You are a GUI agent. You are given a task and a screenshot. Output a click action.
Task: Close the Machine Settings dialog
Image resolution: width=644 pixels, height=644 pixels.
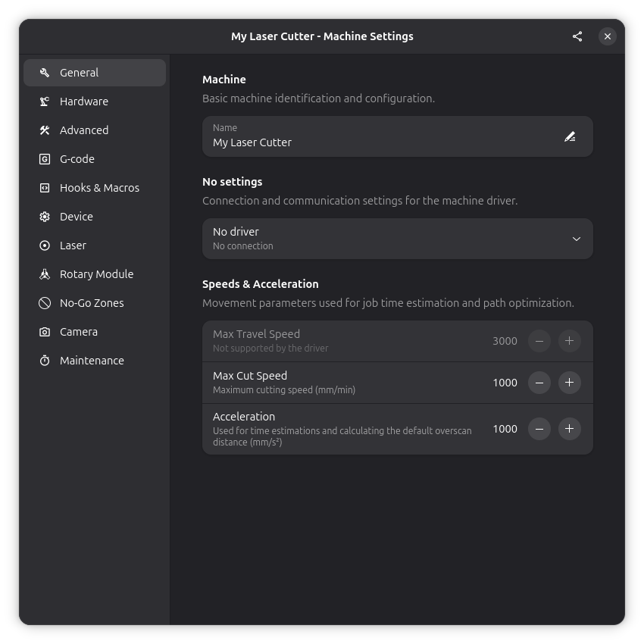coord(608,36)
